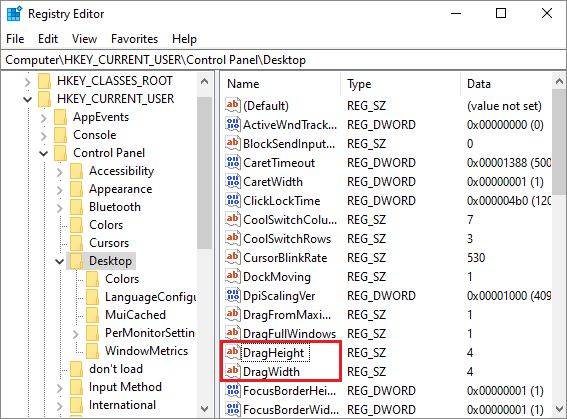Expand the Appearance key
The height and width of the screenshot is (419, 567).
[60, 190]
